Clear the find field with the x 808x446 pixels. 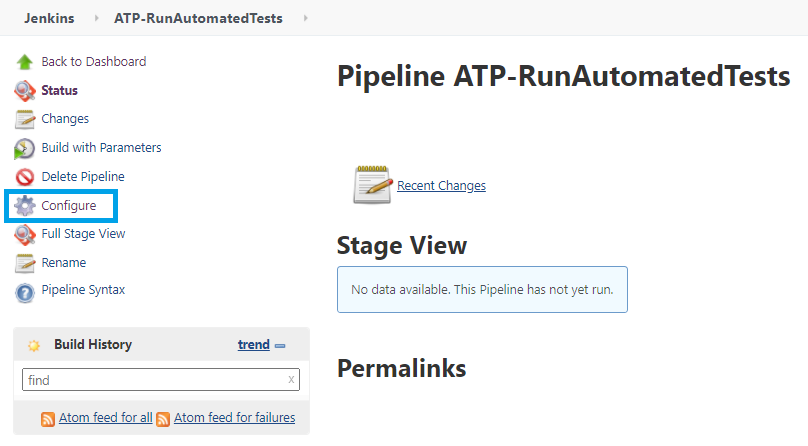click(x=291, y=380)
